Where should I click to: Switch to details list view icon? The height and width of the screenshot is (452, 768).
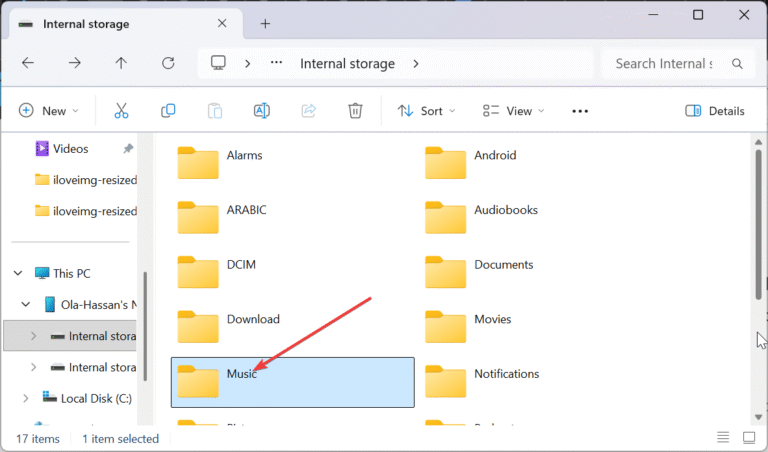(723, 437)
